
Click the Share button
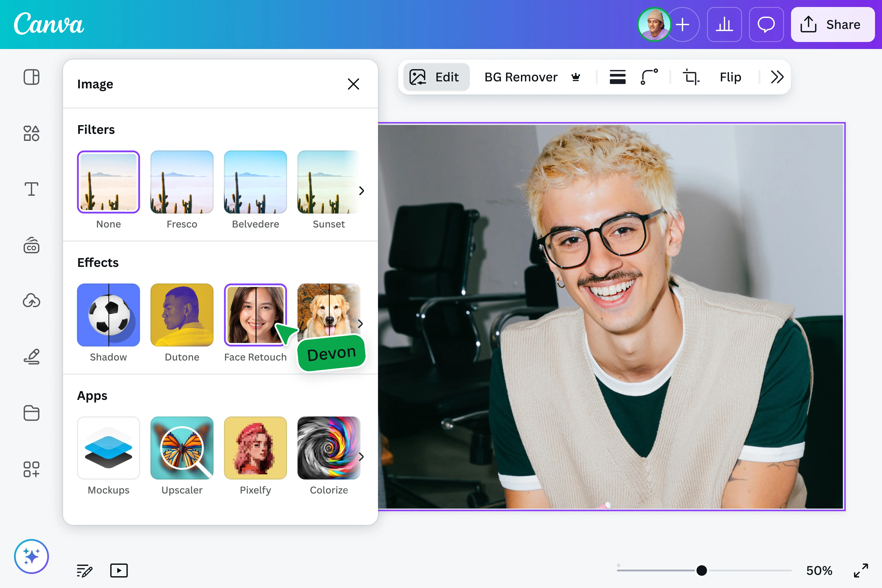(x=833, y=24)
